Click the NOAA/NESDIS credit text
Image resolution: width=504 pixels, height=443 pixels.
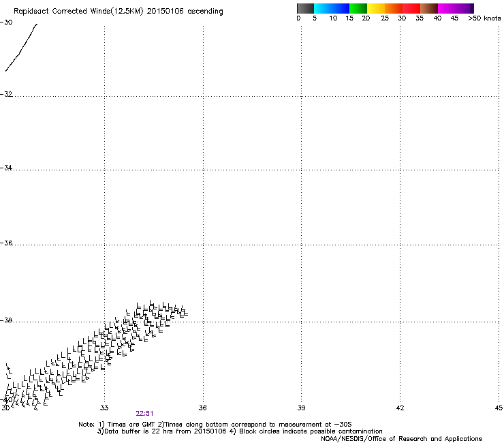point(401,439)
